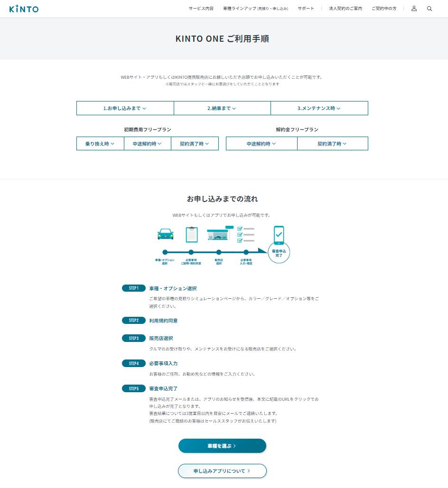Open サービス内容 menu
Viewport: 448px width, 488px height.
(201, 9)
